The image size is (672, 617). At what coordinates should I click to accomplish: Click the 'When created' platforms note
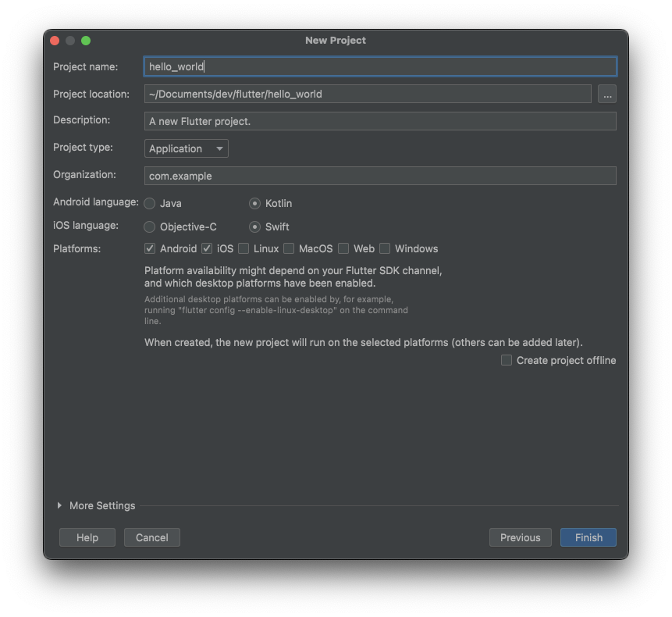[364, 343]
